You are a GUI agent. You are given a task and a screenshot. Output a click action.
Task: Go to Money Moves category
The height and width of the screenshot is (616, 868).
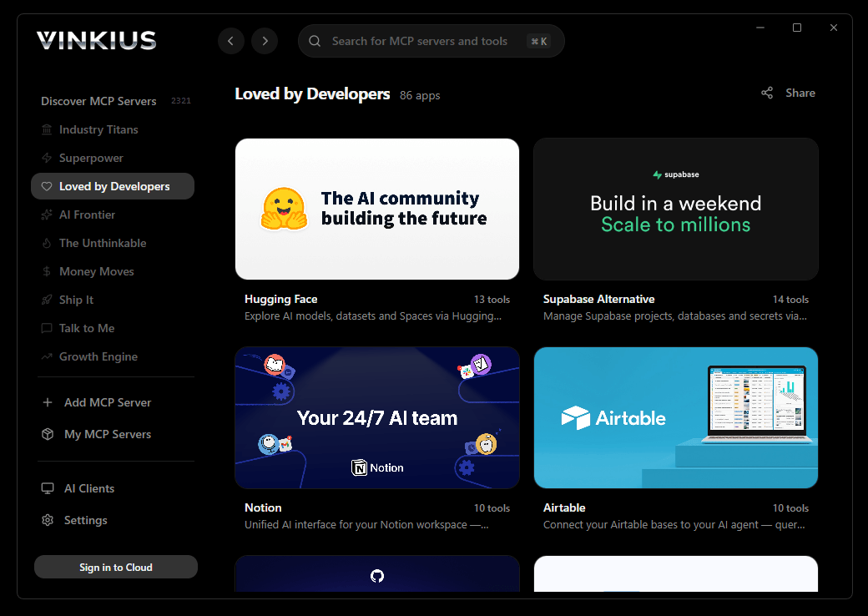click(96, 271)
